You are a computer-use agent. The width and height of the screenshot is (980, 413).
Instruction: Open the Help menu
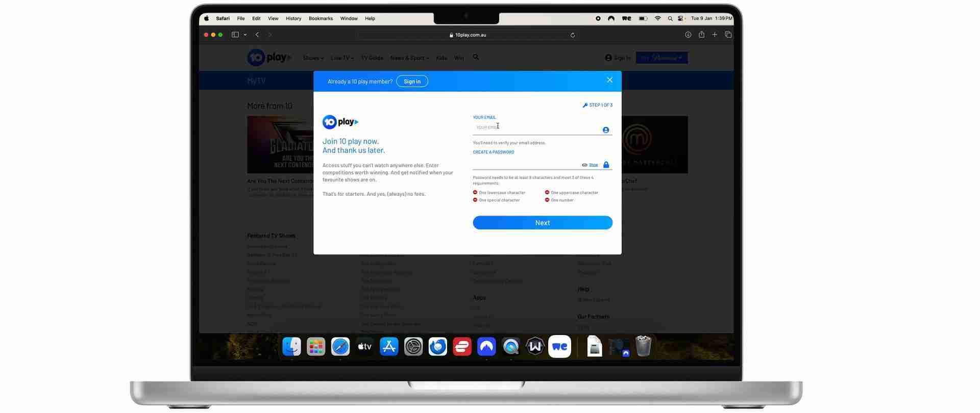tap(370, 18)
